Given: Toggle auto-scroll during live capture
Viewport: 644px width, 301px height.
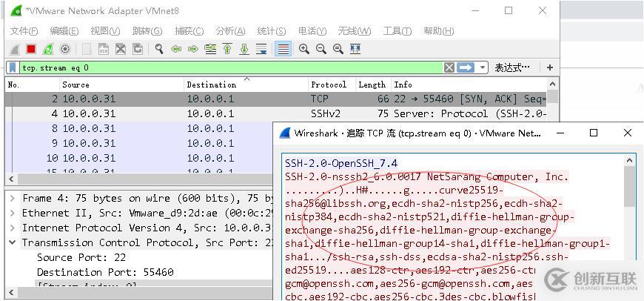Looking at the screenshot, I should tap(261, 50).
